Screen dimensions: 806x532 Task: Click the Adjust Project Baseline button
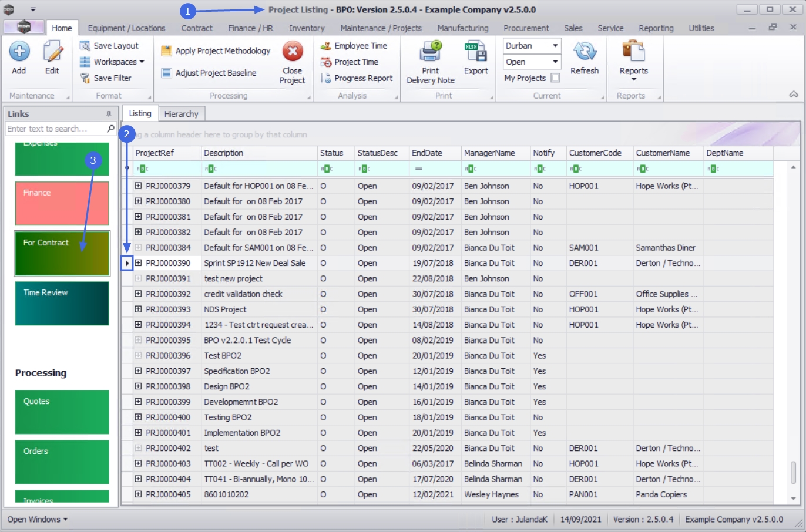[x=216, y=73]
